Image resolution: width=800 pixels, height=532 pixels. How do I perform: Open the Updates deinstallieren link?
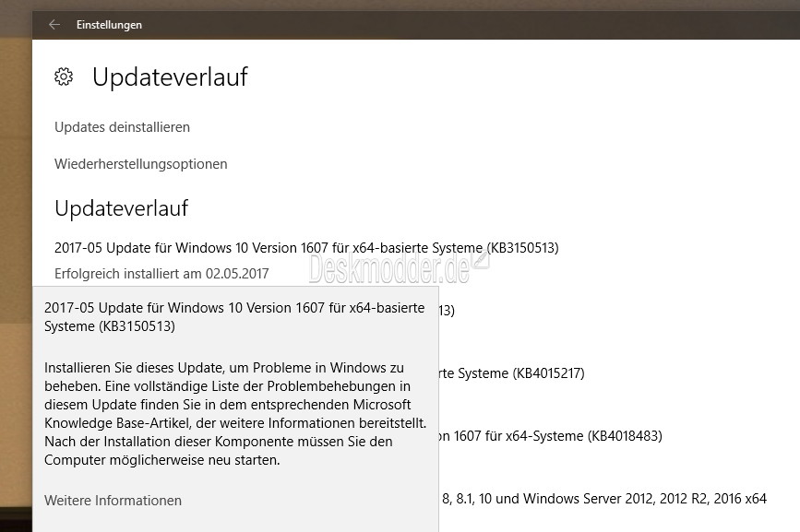point(122,127)
